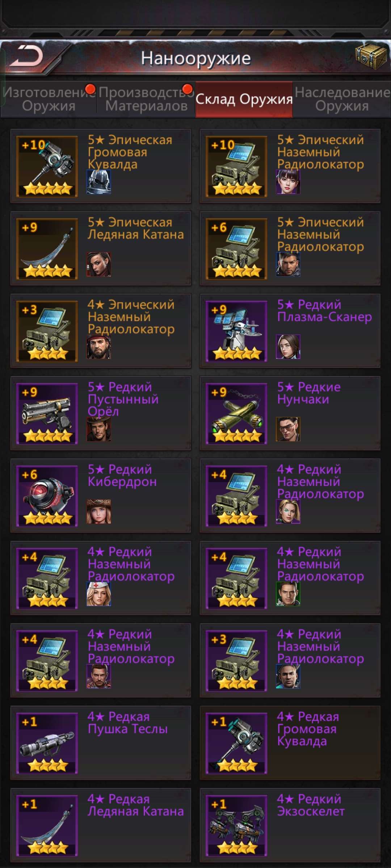Select the +10 Эпическая Громовая Кувалда icon
The height and width of the screenshot is (868, 391).
tap(47, 166)
